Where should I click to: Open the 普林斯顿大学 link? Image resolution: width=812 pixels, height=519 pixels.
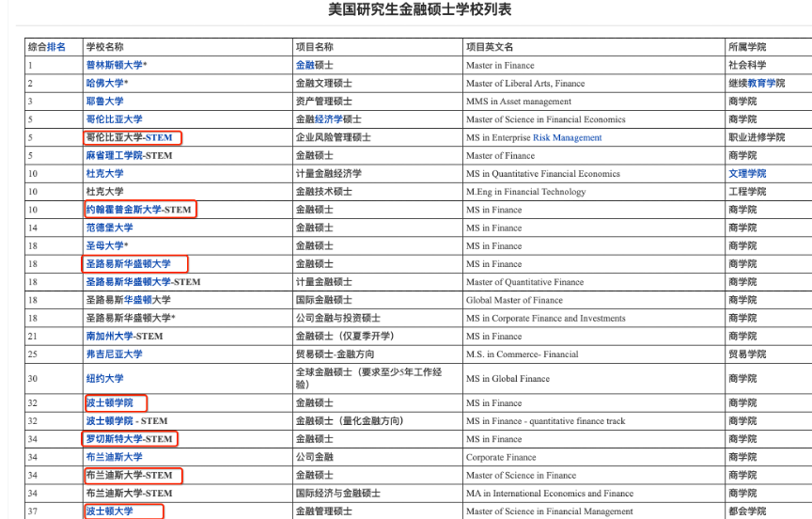pyautogui.click(x=115, y=65)
